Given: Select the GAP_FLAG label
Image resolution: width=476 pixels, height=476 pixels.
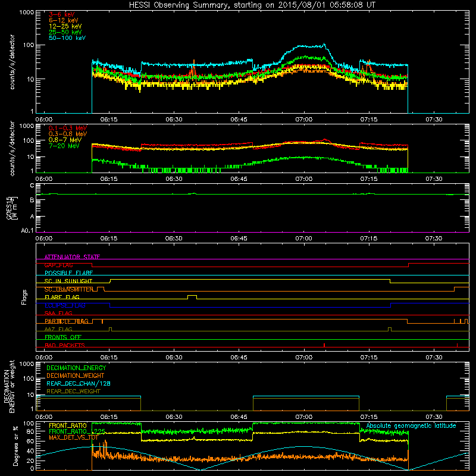Looking at the screenshot, I should tap(58, 265).
